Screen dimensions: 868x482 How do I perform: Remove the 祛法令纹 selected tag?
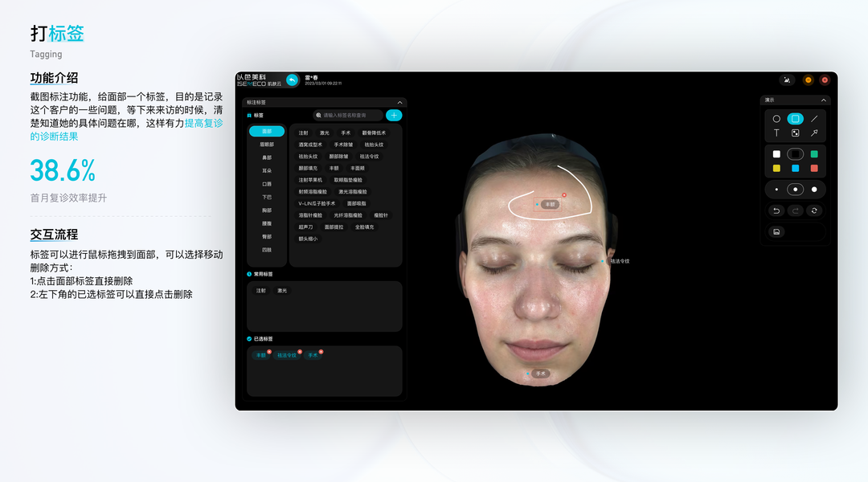coord(300,352)
